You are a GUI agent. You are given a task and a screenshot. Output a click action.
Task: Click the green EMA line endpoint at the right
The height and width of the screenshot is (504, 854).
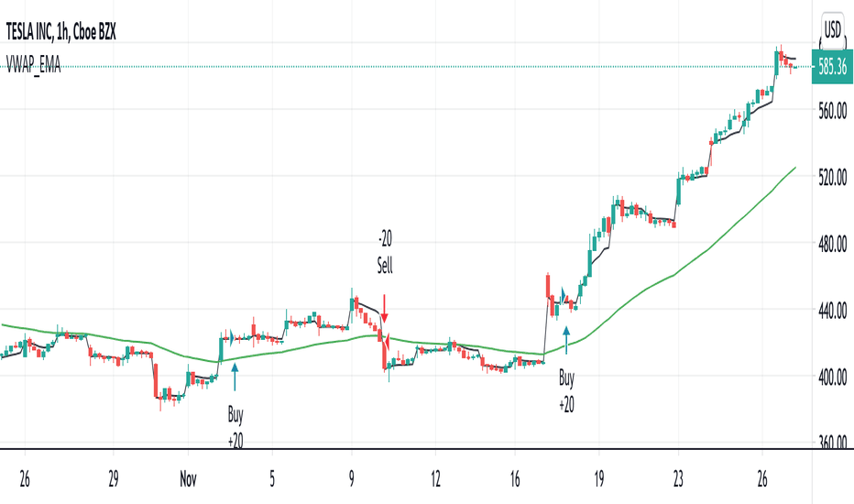coord(795,168)
